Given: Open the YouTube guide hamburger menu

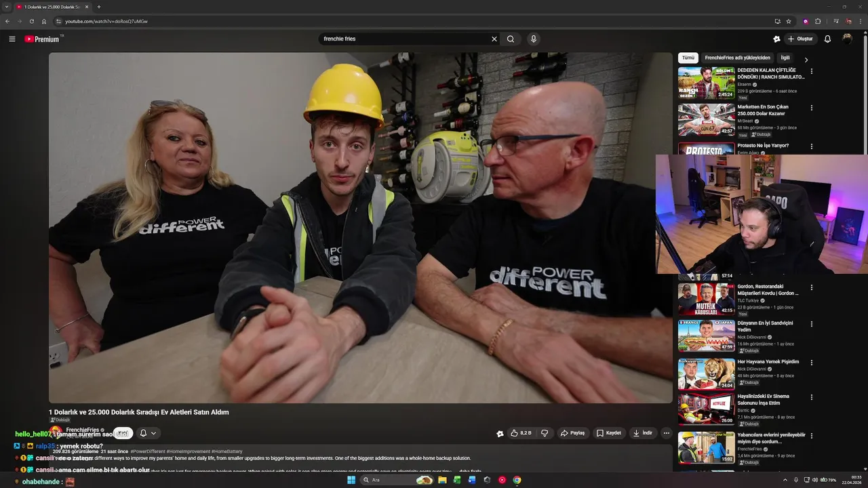Looking at the screenshot, I should [x=12, y=39].
